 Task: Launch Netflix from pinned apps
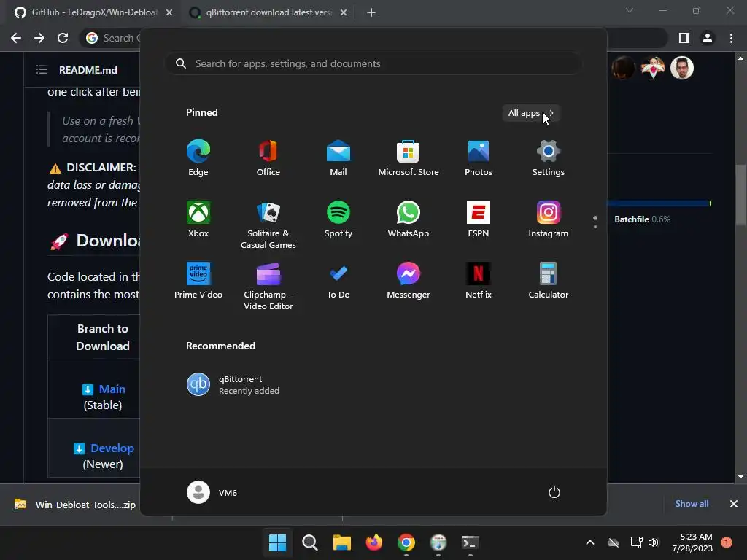pos(479,281)
